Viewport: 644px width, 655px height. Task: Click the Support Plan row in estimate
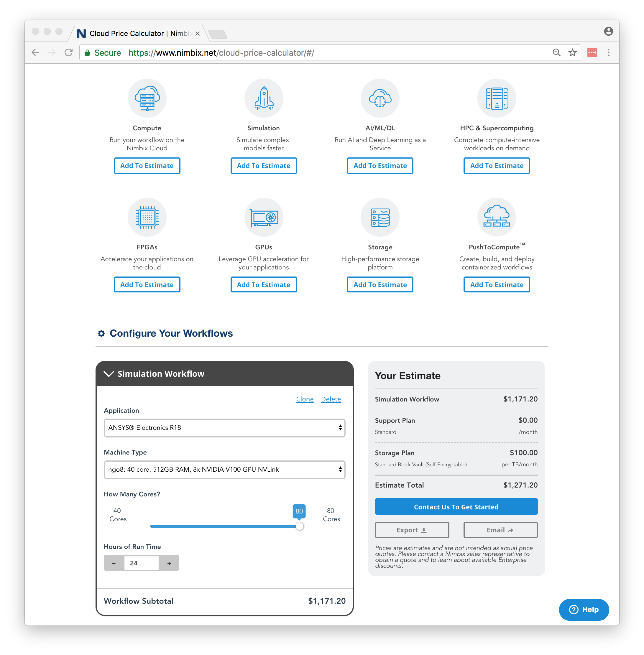pyautogui.click(x=456, y=426)
